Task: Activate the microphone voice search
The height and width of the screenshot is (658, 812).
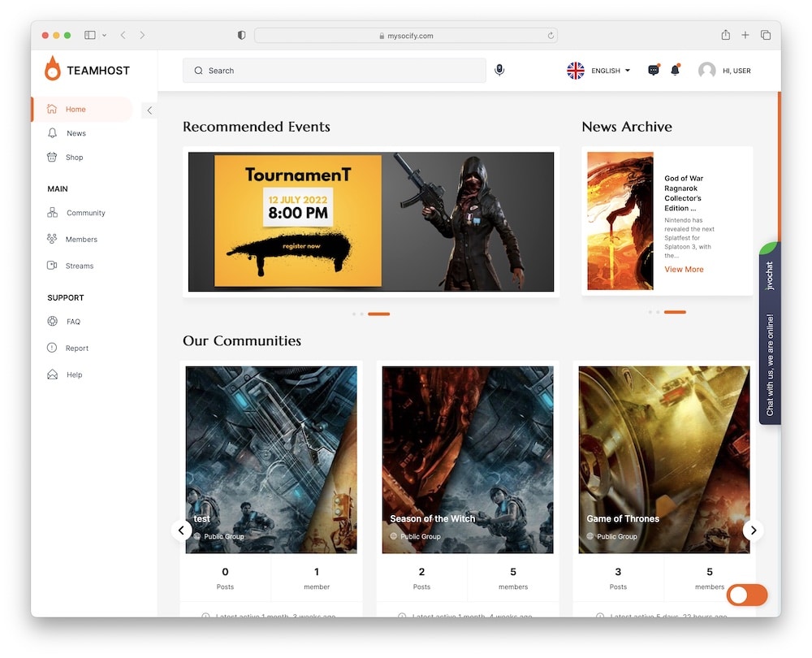Action: pos(499,70)
